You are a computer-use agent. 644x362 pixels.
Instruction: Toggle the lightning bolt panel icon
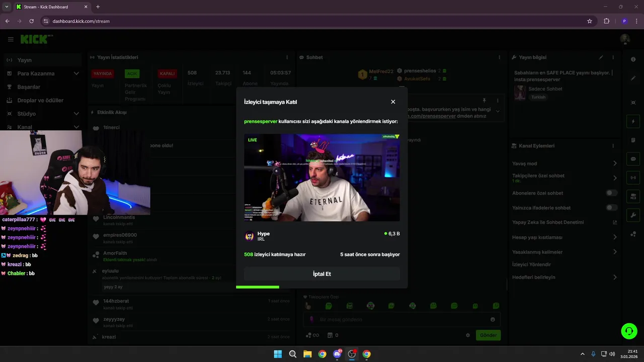[x=633, y=122]
